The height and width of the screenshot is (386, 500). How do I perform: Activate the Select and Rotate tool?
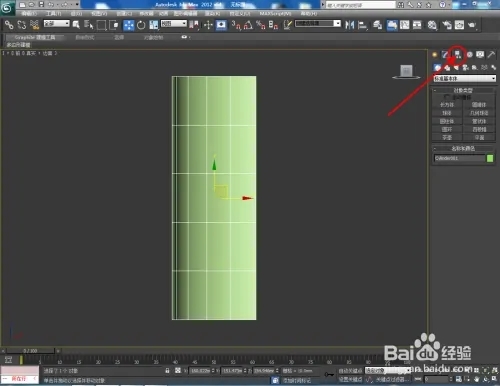tap(141, 25)
